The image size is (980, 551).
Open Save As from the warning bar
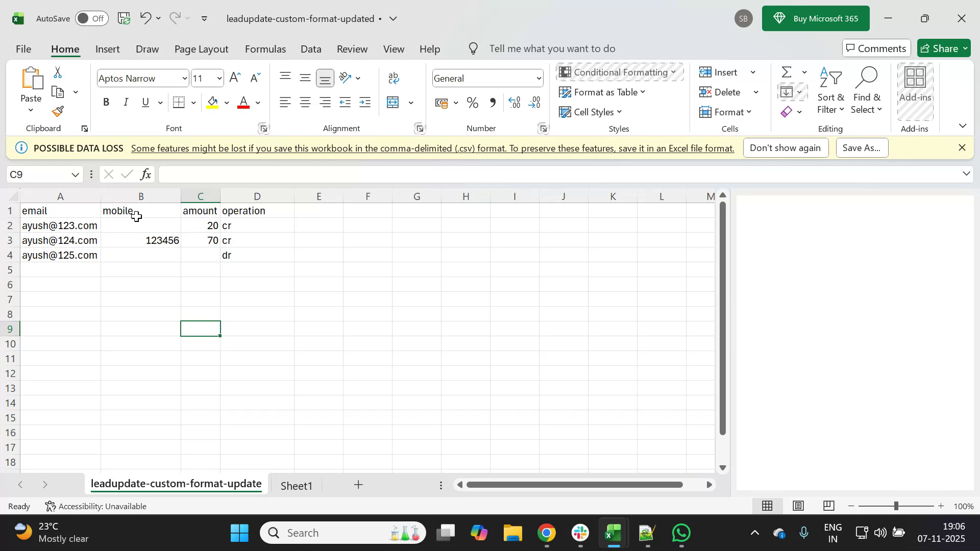pyautogui.click(x=862, y=147)
